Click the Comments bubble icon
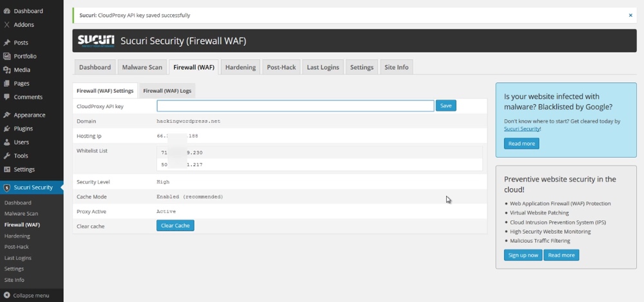644x302 pixels. tap(6, 97)
